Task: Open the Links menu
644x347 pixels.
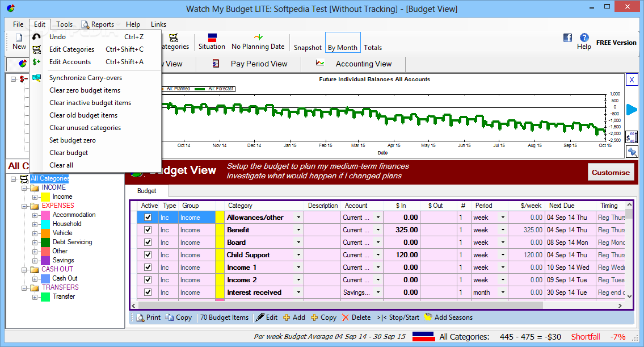Action: pyautogui.click(x=158, y=24)
